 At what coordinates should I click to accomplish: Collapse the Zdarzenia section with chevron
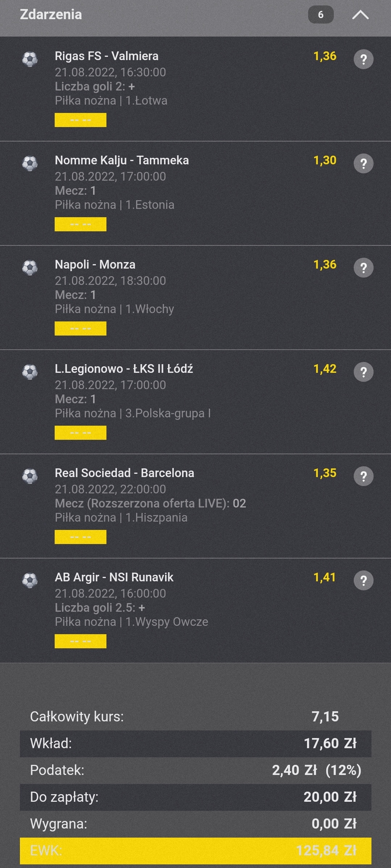click(x=360, y=15)
